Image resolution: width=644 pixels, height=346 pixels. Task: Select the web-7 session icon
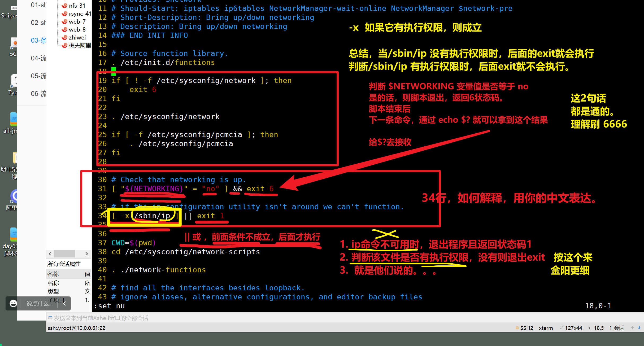tap(64, 21)
